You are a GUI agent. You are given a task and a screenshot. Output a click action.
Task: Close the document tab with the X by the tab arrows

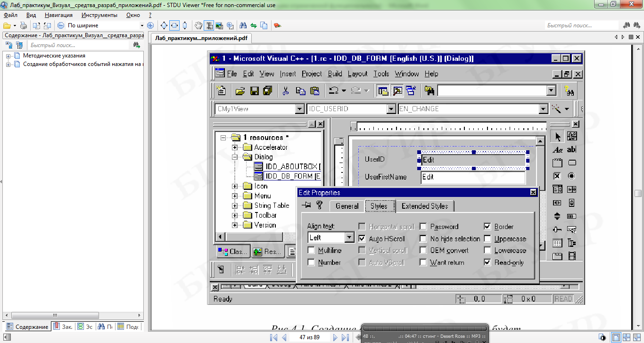click(638, 37)
